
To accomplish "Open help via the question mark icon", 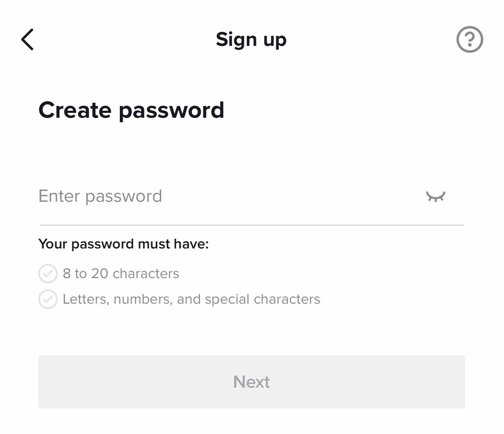I will [469, 39].
